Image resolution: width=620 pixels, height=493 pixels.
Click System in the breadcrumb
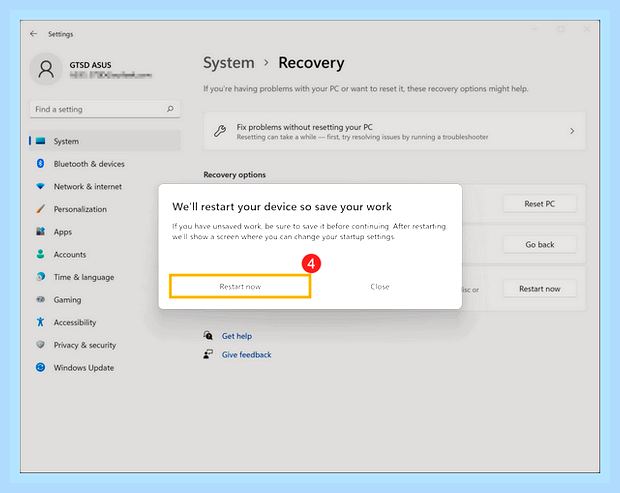click(229, 63)
